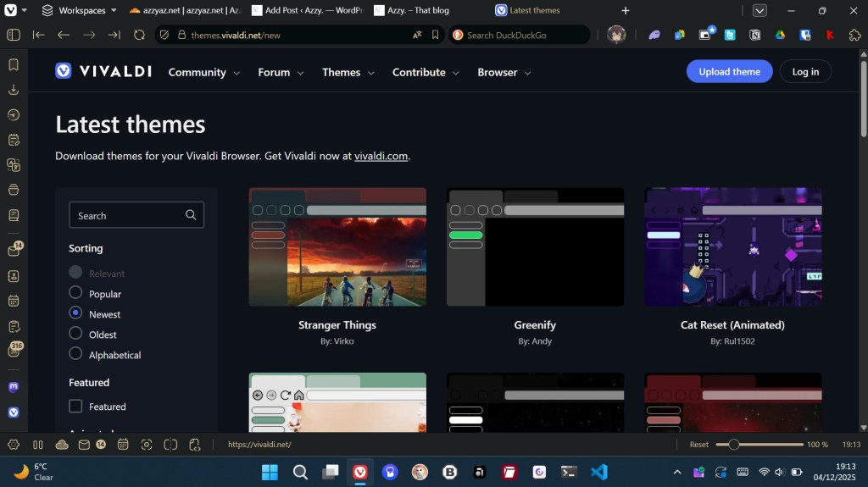The image size is (868, 487).
Task: Open the Calendar panel
Action: click(x=14, y=301)
